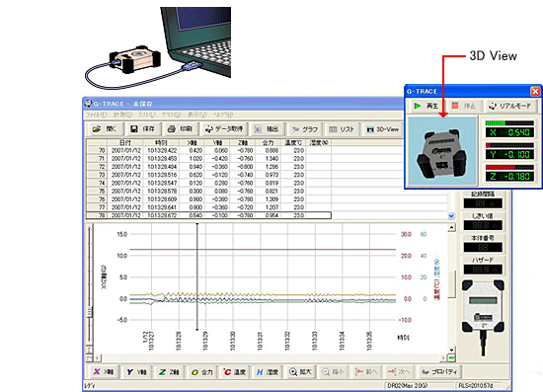Start playback with the 再生 button
This screenshot has height=392, width=543.
tap(426, 106)
